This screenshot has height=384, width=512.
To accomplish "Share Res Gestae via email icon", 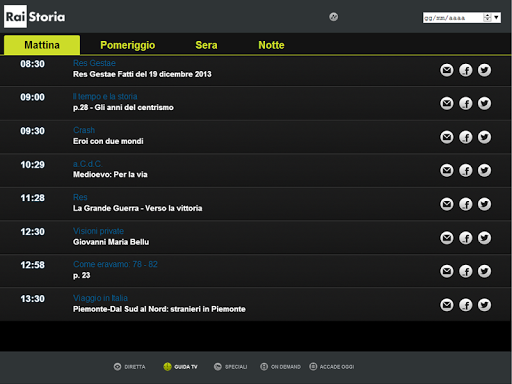I will click(x=447, y=70).
